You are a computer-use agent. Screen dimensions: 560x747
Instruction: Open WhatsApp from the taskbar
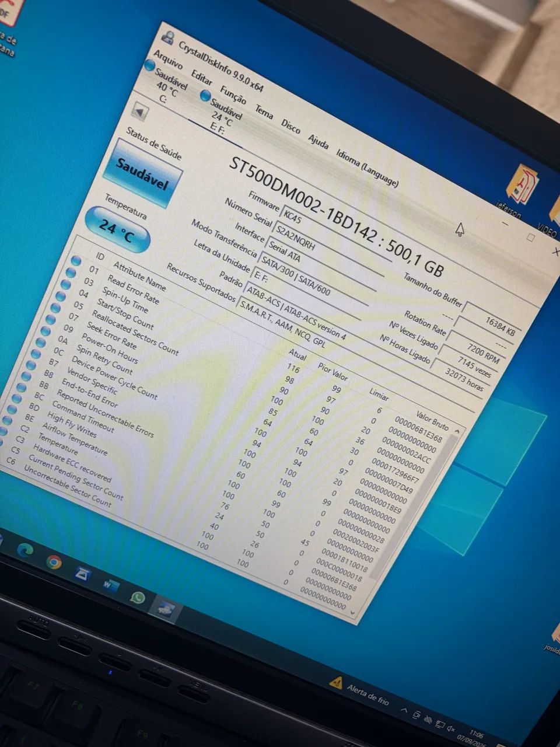138,598
